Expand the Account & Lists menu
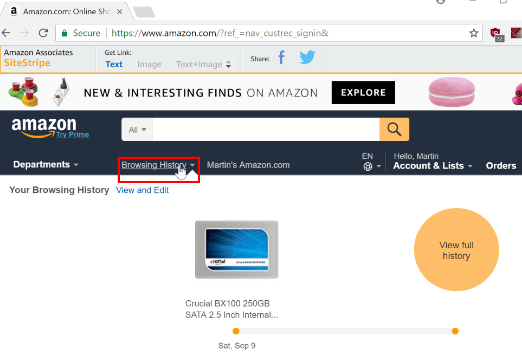 (432, 166)
